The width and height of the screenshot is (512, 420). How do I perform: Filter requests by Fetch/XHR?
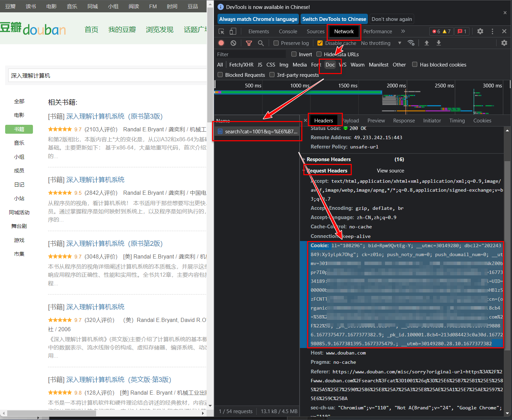pyautogui.click(x=241, y=64)
